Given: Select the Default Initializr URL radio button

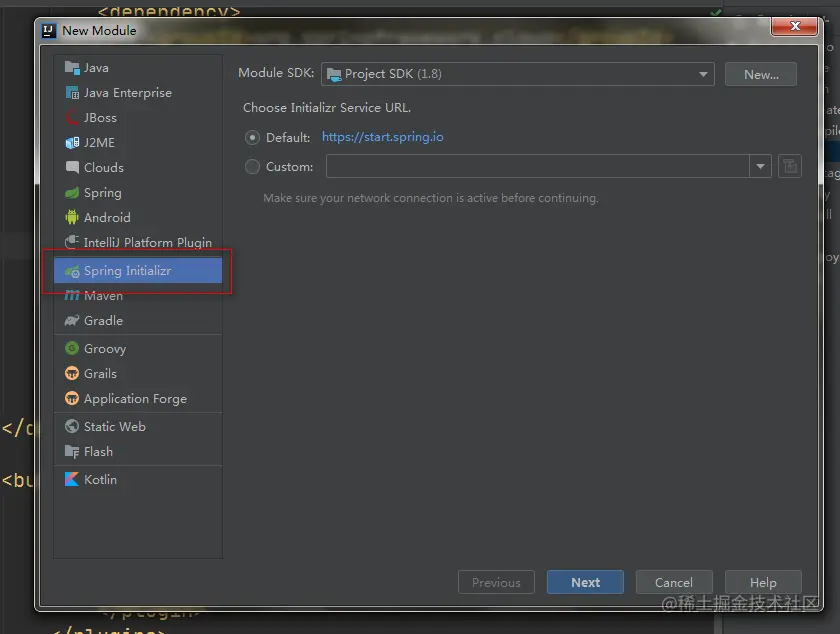Looking at the screenshot, I should click(252, 138).
